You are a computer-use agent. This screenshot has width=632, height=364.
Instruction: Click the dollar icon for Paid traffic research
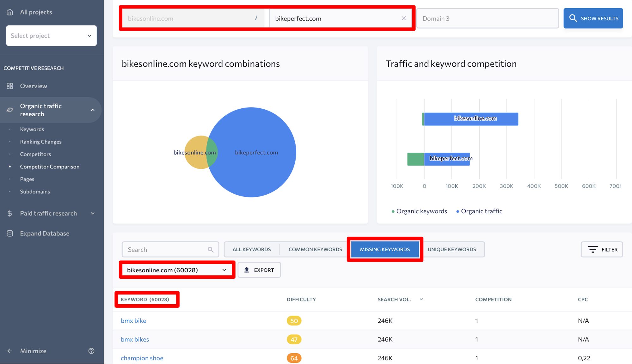click(x=10, y=213)
